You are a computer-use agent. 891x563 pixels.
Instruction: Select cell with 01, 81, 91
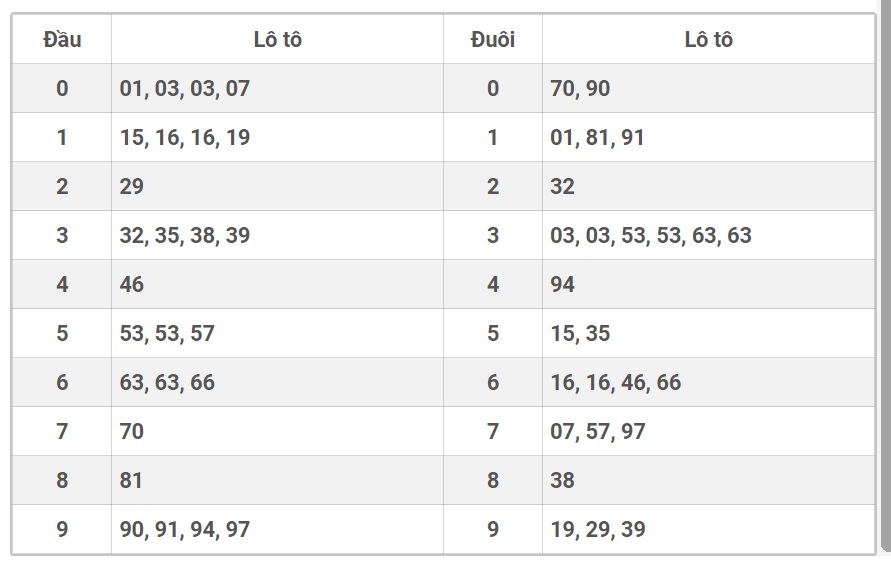(x=709, y=137)
